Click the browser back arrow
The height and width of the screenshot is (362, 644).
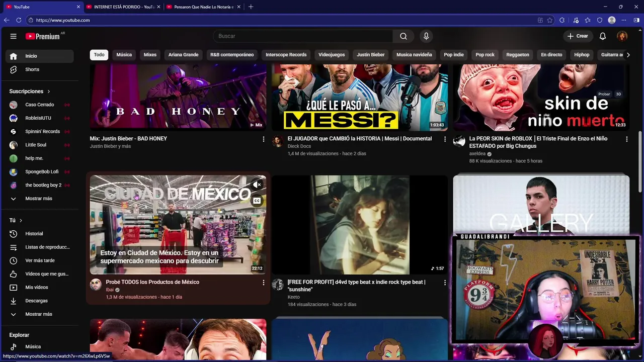(7, 20)
